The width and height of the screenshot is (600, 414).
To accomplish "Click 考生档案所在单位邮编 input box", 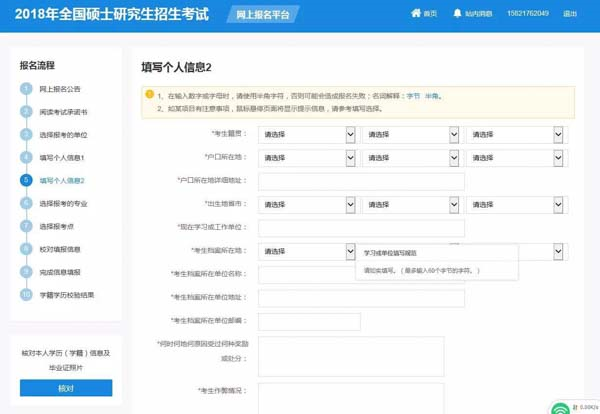I will (x=309, y=321).
